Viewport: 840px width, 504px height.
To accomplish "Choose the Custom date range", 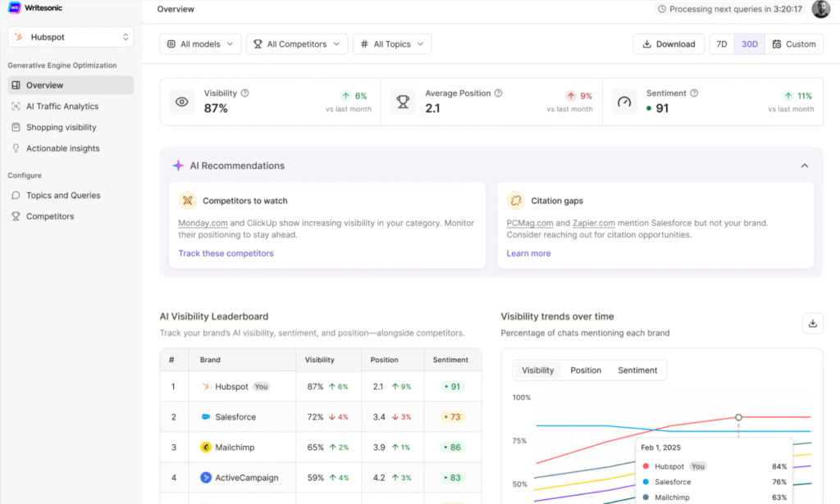I will 794,44.
